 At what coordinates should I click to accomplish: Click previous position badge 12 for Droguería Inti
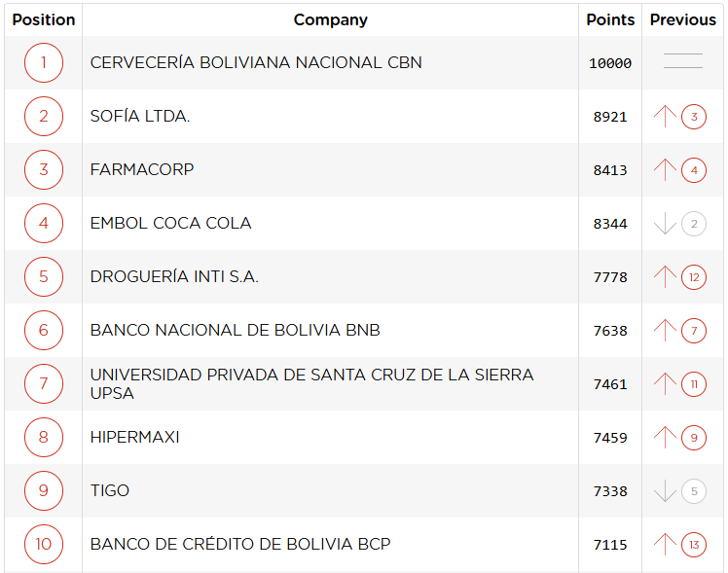(x=694, y=277)
